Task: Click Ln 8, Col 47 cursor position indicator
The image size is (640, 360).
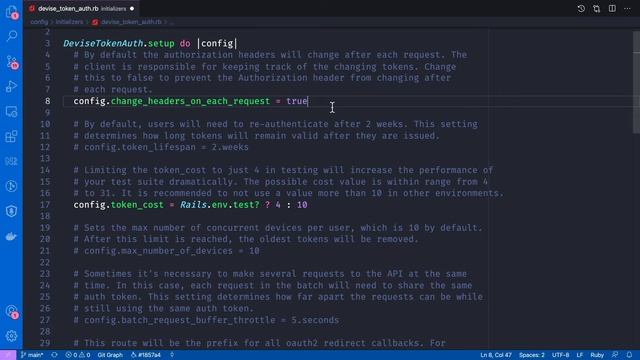Action: click(496, 355)
